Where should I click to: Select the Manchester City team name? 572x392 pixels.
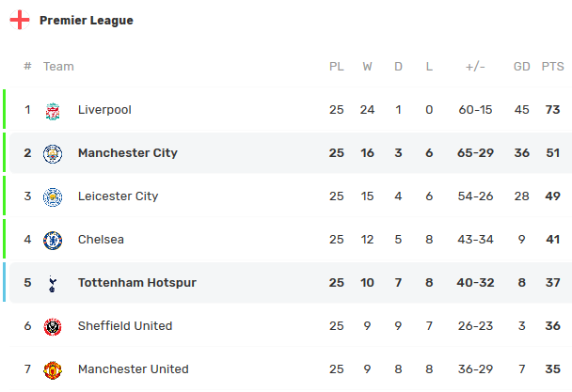[127, 153]
